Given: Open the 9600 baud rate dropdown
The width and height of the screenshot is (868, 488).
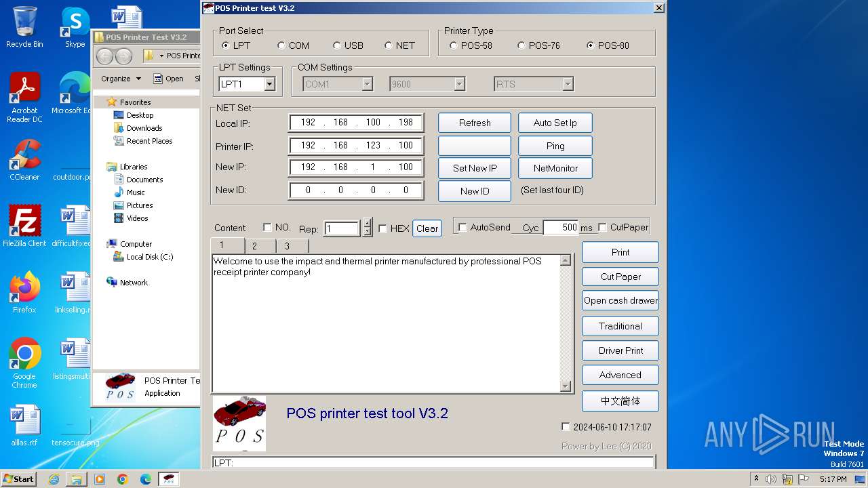Looking at the screenshot, I should (459, 84).
